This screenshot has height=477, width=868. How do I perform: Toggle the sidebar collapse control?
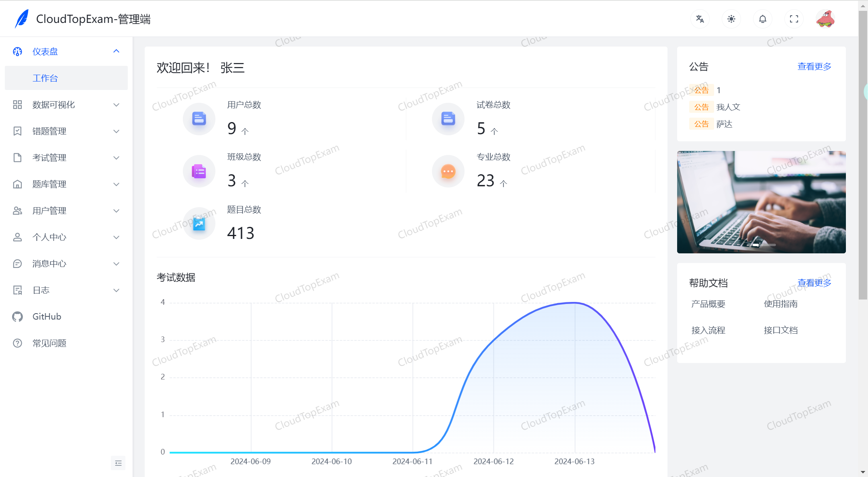coord(118,463)
